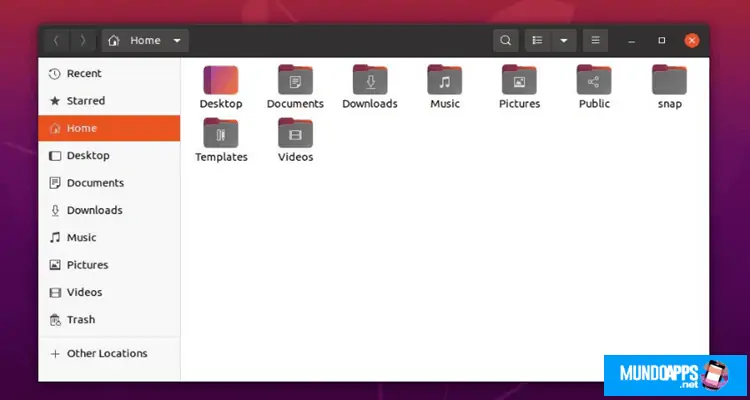
Task: Go to Videos in the sidebar
Action: (109, 292)
